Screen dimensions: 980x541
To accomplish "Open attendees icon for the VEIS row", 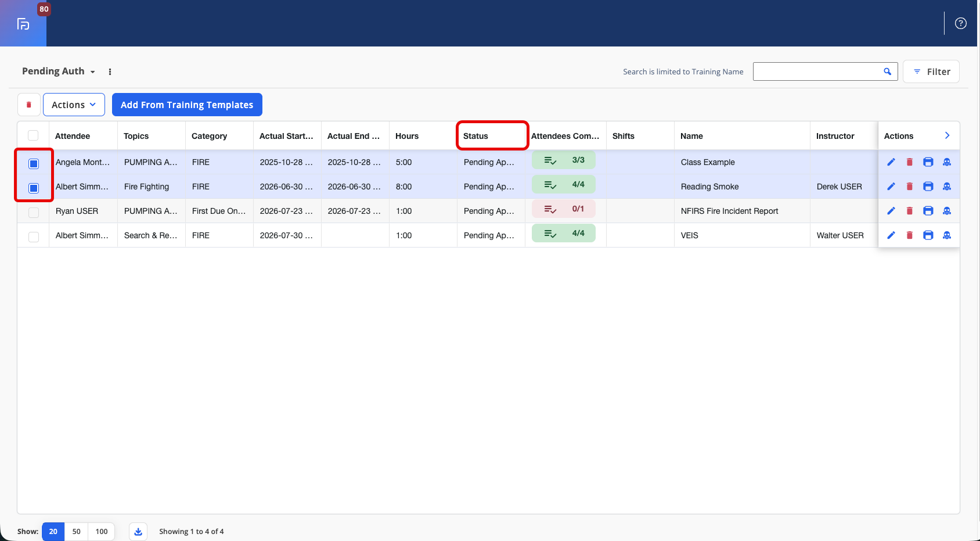I will [947, 235].
